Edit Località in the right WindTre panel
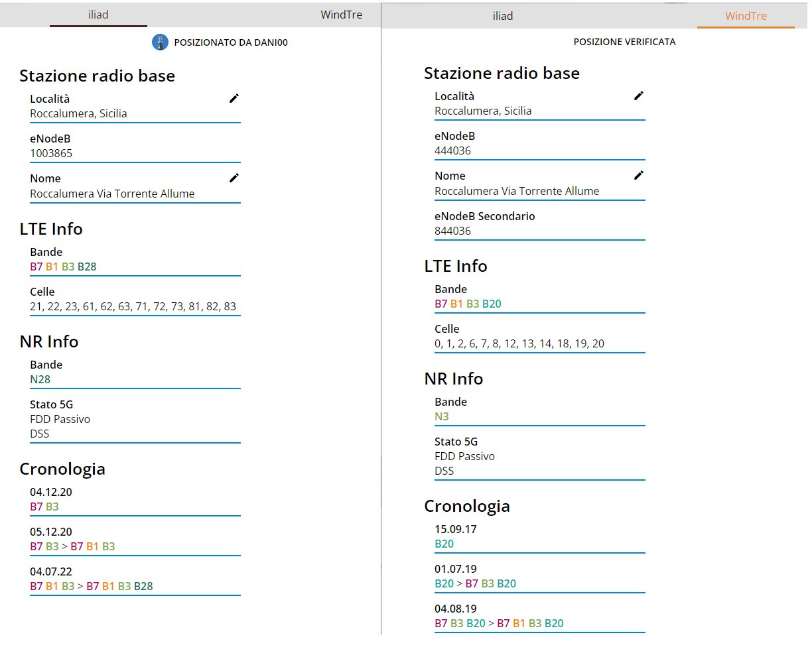The image size is (812, 659). pyautogui.click(x=639, y=95)
